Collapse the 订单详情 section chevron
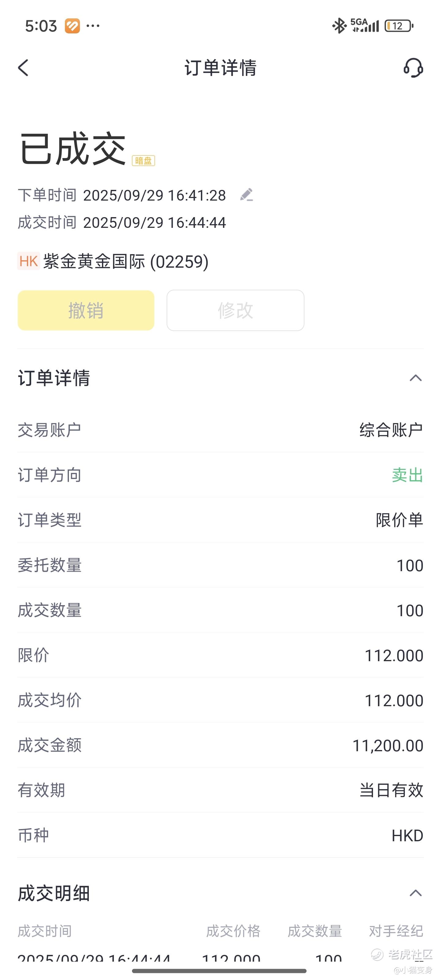441x980 pixels. pyautogui.click(x=416, y=378)
